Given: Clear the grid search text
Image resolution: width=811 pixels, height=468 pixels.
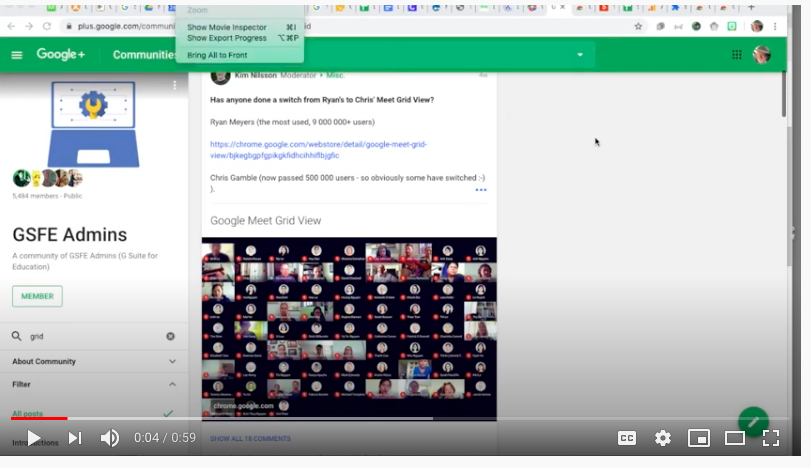Looking at the screenshot, I should [x=170, y=336].
